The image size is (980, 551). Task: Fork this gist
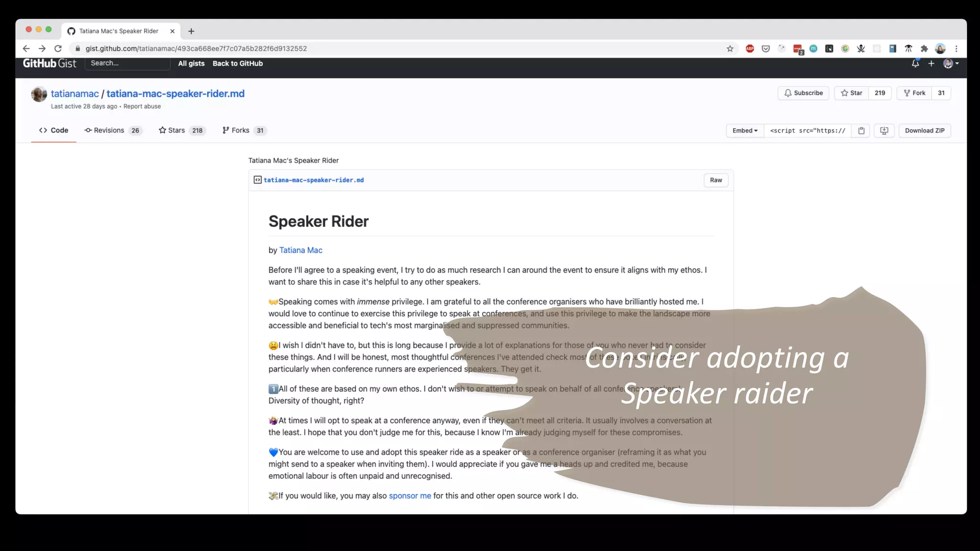pyautogui.click(x=914, y=93)
